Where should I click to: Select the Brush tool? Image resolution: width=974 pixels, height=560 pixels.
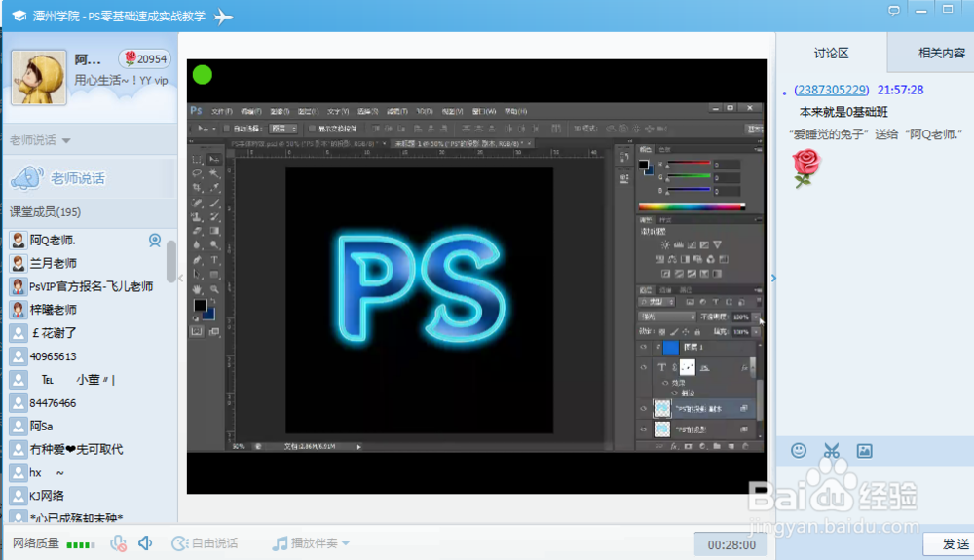coord(214,203)
